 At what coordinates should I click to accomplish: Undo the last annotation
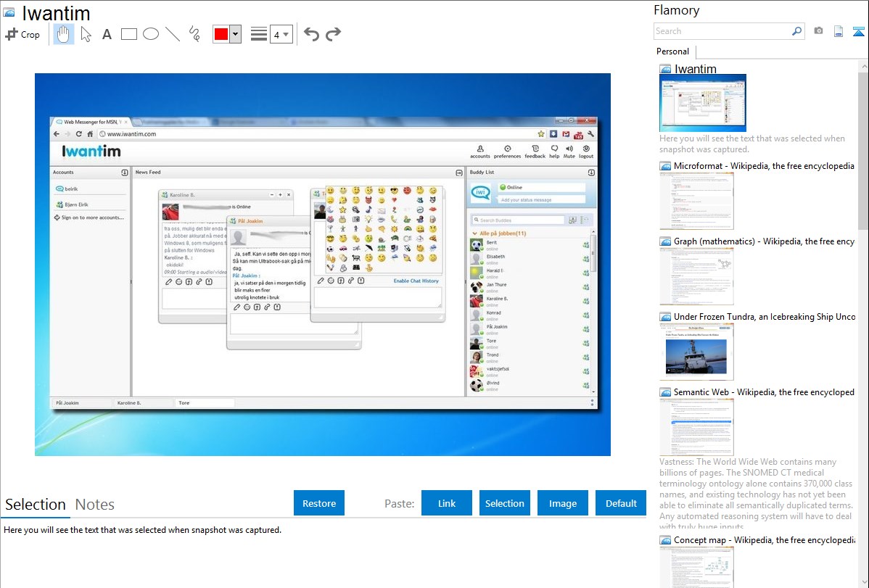pos(311,34)
